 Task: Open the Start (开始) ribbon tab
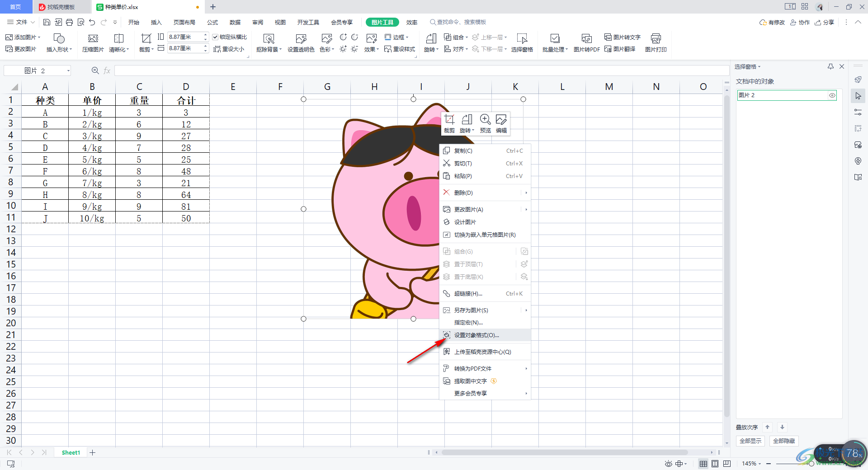click(134, 22)
